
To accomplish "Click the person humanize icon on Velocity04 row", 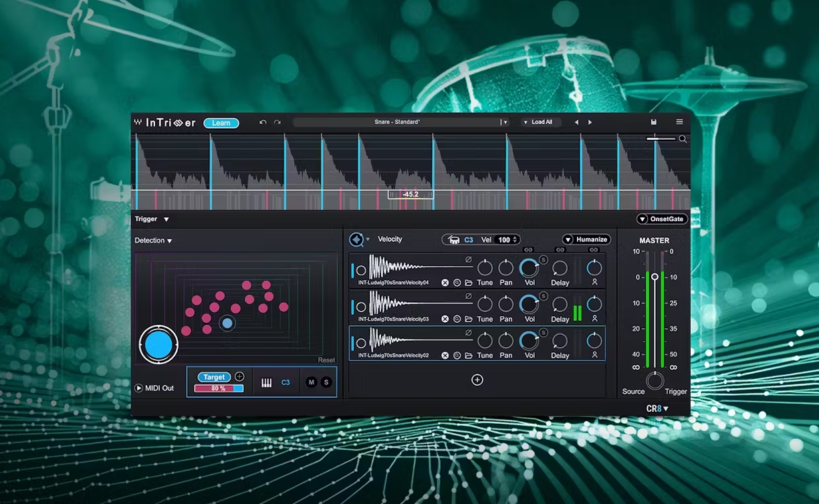I will click(x=594, y=282).
